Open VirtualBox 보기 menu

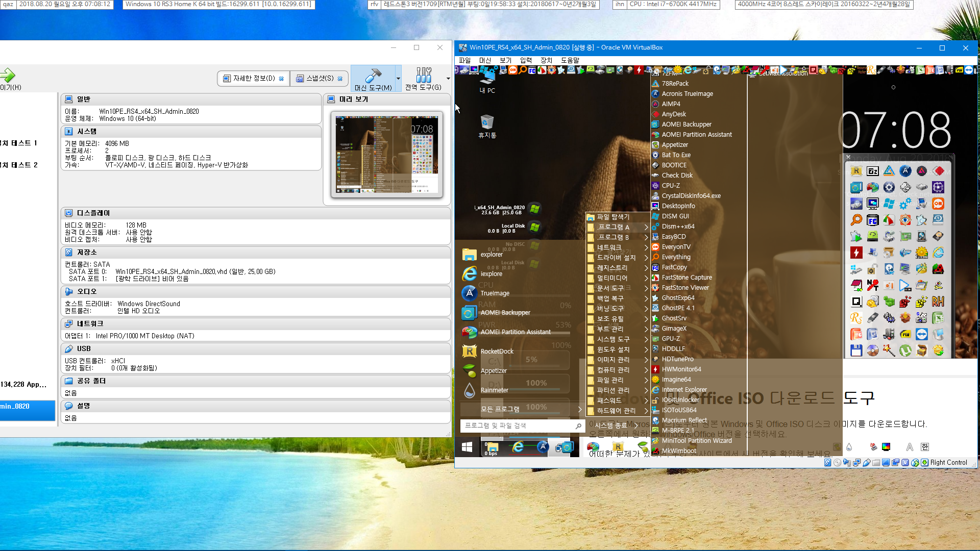[x=505, y=60]
